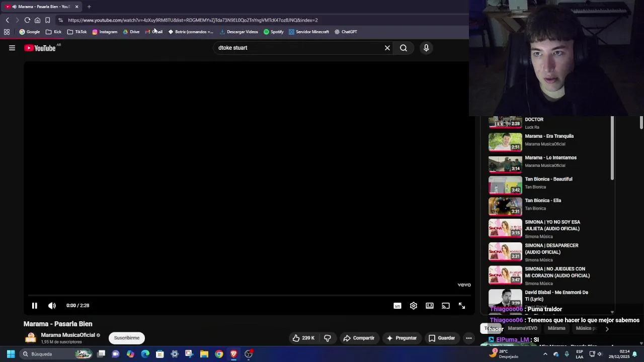Image resolution: width=644 pixels, height=362 pixels.
Task: Mute the video volume speaker
Action: pos(52,306)
